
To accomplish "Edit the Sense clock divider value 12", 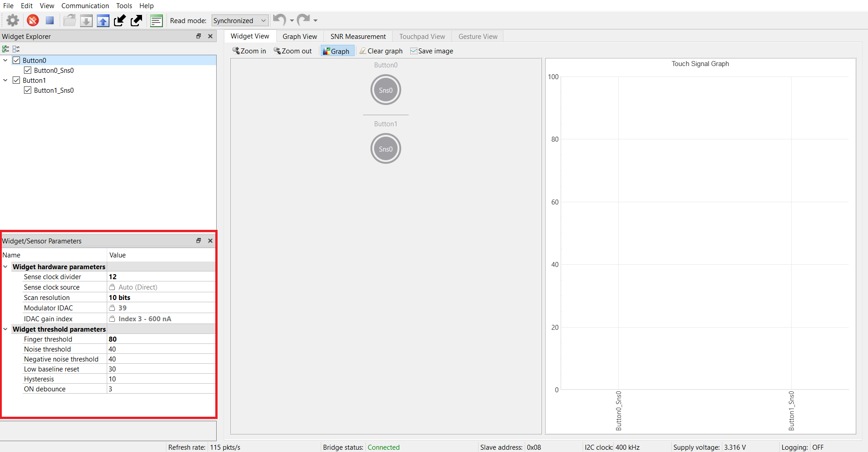I will tap(161, 276).
